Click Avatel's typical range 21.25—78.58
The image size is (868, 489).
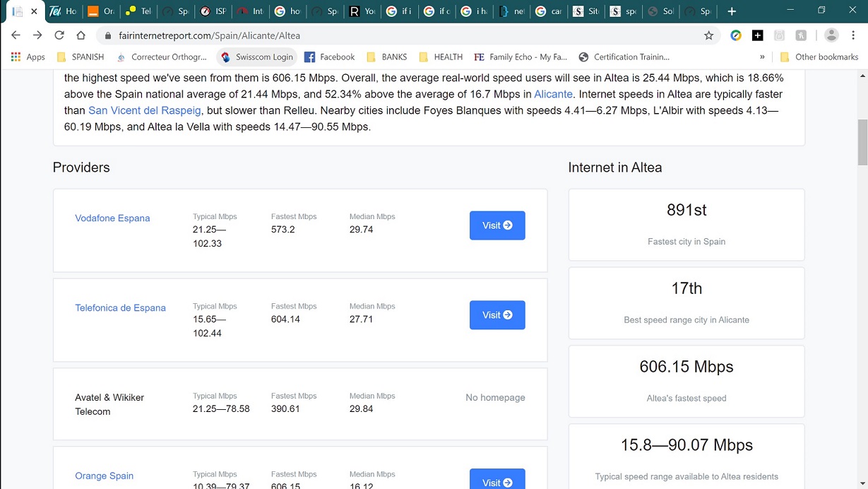pyautogui.click(x=221, y=409)
